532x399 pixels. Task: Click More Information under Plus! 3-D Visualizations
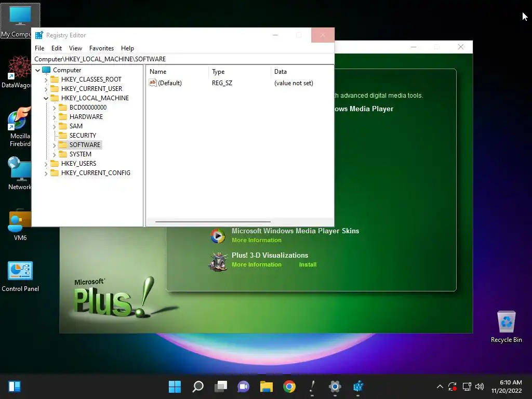tap(257, 264)
